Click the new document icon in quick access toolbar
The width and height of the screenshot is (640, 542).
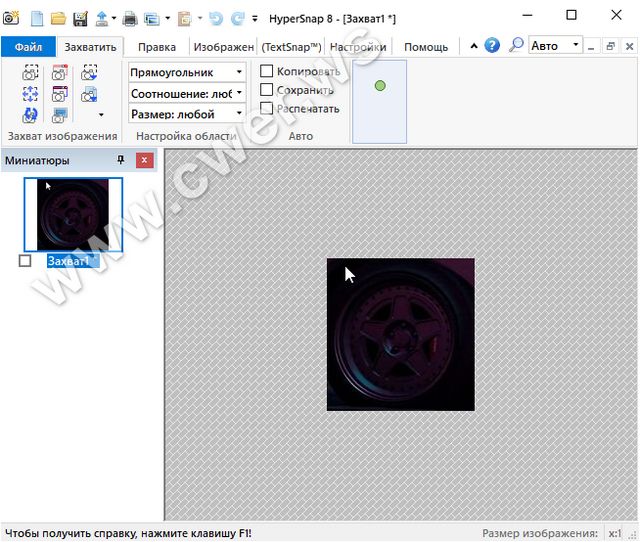click(37, 17)
